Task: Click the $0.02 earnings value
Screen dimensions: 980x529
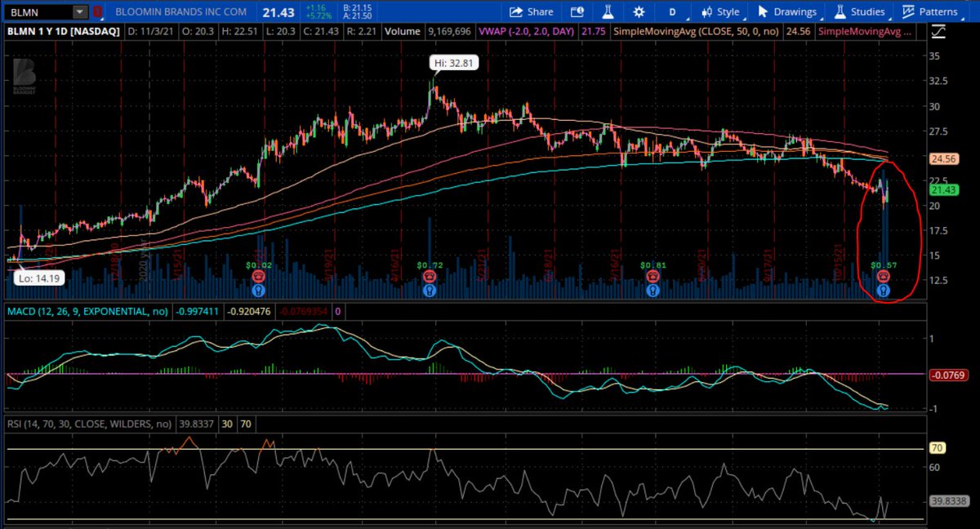Action: click(258, 265)
